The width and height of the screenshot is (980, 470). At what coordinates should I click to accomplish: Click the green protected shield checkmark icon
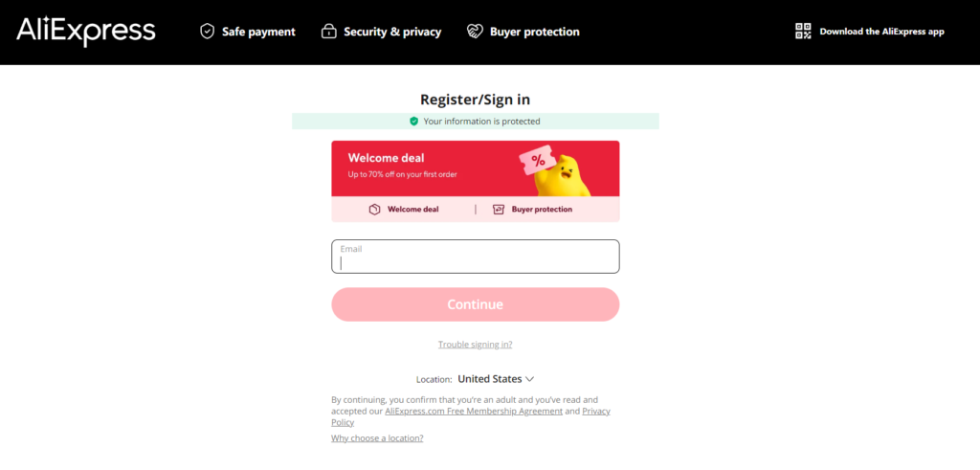tap(413, 122)
